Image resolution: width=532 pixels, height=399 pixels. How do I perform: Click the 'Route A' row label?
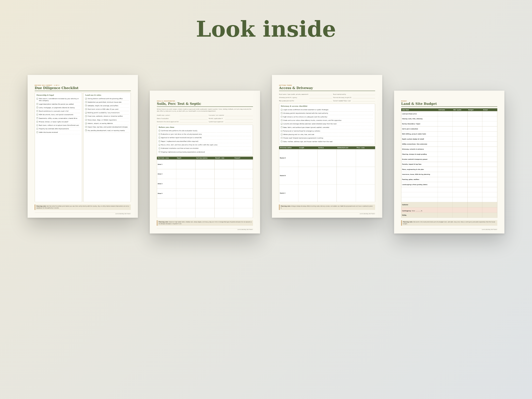pyautogui.click(x=283, y=158)
